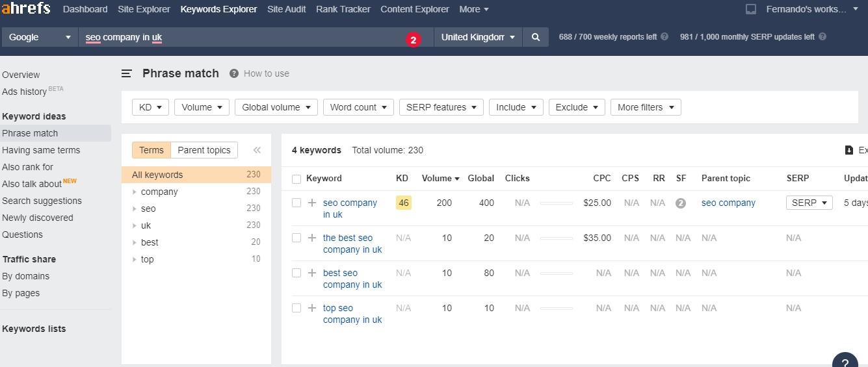
Task: Expand the best term
Action: [x=135, y=242]
